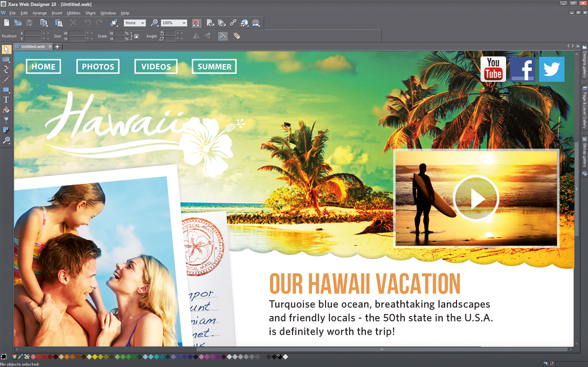Toggle the highlighted arrow button beside flip icons
The image size is (588, 367).
pos(223,36)
